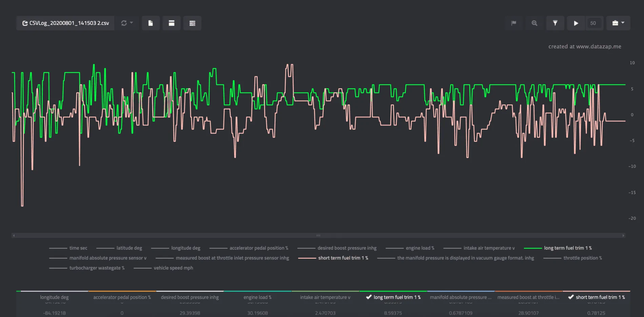
Task: Click the 0.78125 short term fuel trim value
Action: [596, 313]
